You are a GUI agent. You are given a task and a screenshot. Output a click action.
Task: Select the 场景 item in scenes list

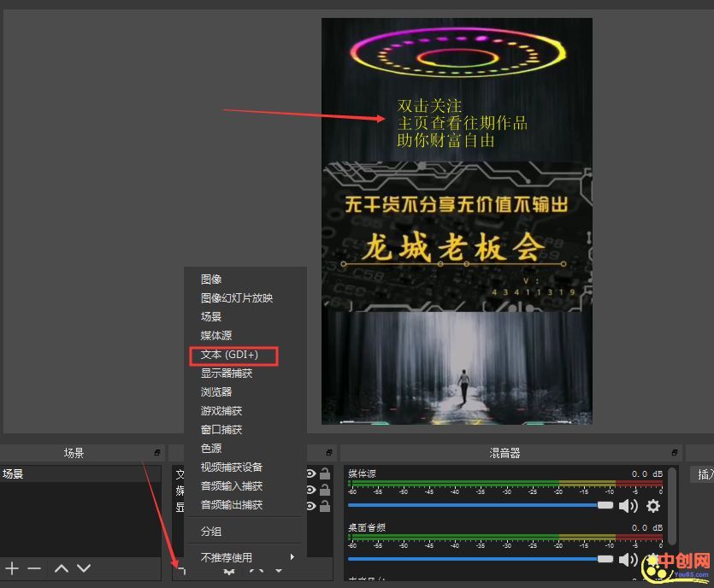pos(14,473)
